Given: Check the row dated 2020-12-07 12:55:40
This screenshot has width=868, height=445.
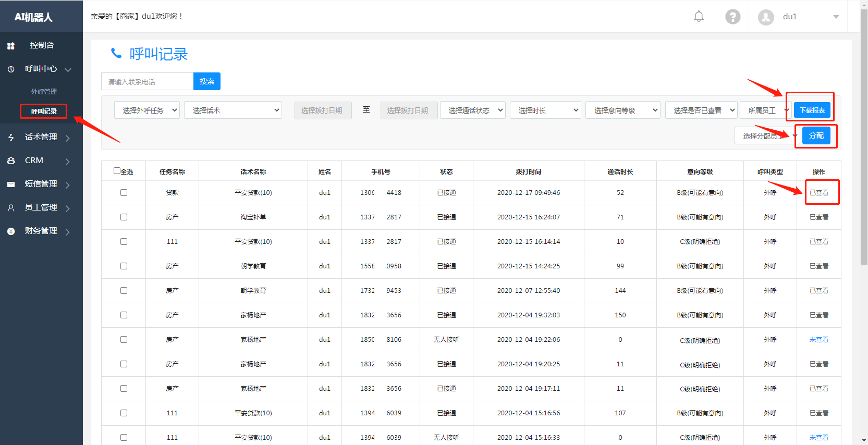Looking at the screenshot, I should (124, 290).
